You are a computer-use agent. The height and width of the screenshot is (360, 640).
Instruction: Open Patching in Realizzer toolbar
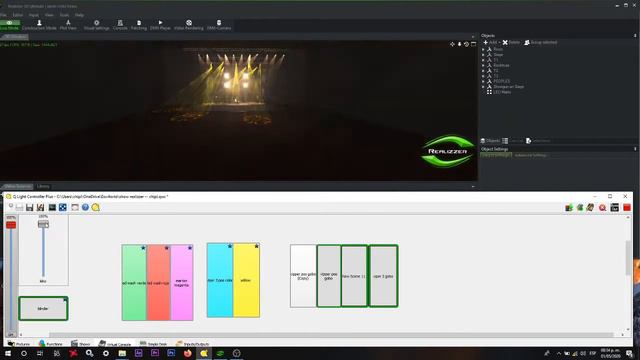139,25
